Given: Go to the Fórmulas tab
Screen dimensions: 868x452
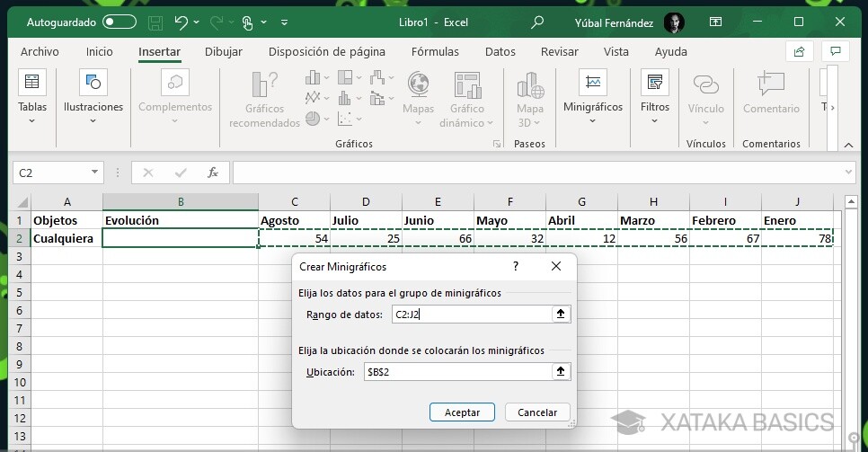Looking at the screenshot, I should (435, 51).
